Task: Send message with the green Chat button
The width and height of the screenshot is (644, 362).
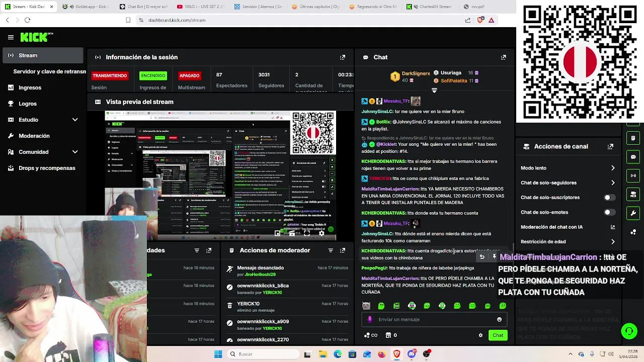Action: coord(498,335)
